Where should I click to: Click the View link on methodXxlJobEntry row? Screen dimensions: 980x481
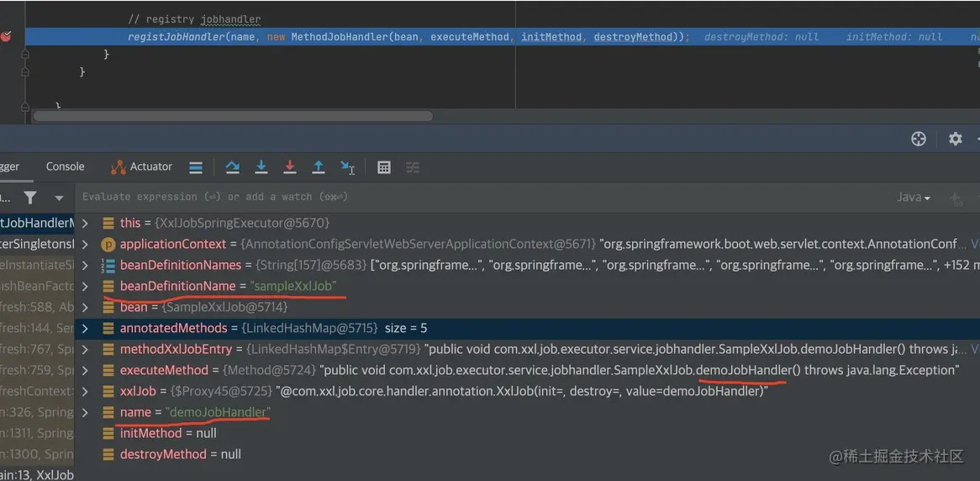(x=974, y=349)
